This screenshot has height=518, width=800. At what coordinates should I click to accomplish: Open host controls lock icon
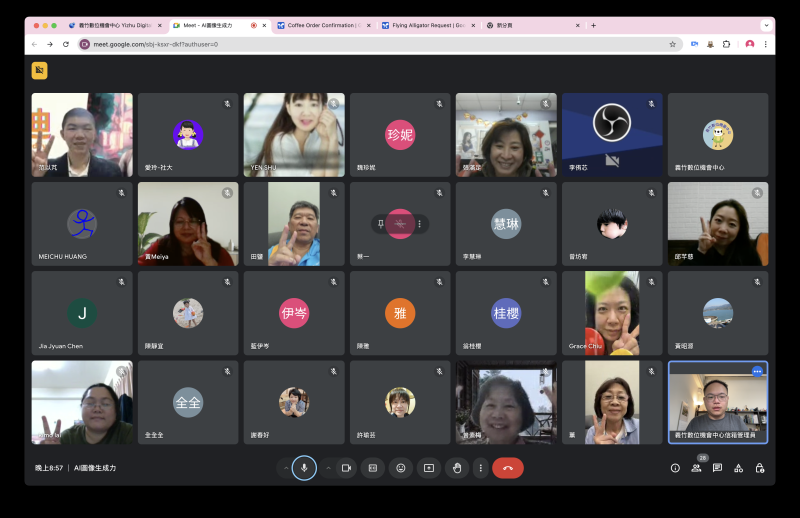pyautogui.click(x=759, y=468)
